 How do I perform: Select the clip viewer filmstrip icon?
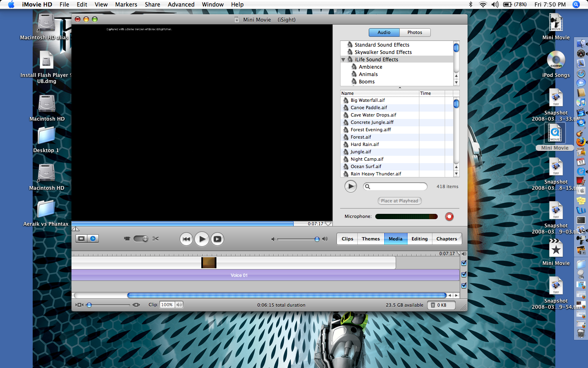tap(82, 238)
